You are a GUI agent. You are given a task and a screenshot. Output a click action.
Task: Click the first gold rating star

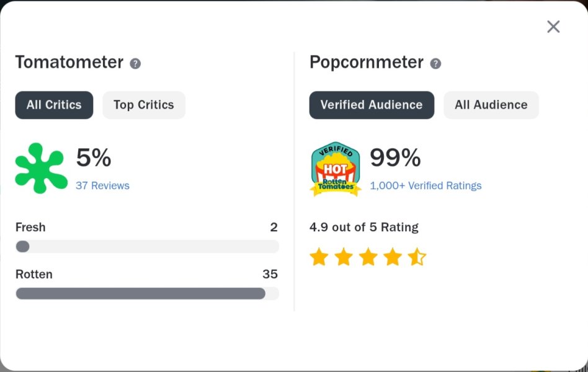point(319,257)
